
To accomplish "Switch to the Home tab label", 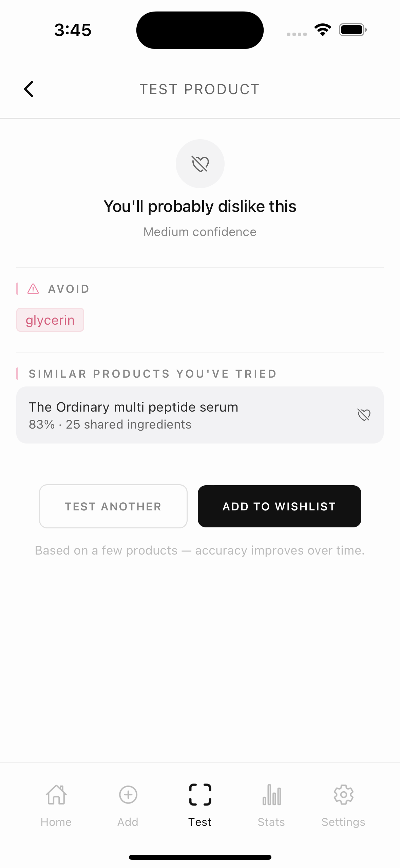I will point(56,822).
